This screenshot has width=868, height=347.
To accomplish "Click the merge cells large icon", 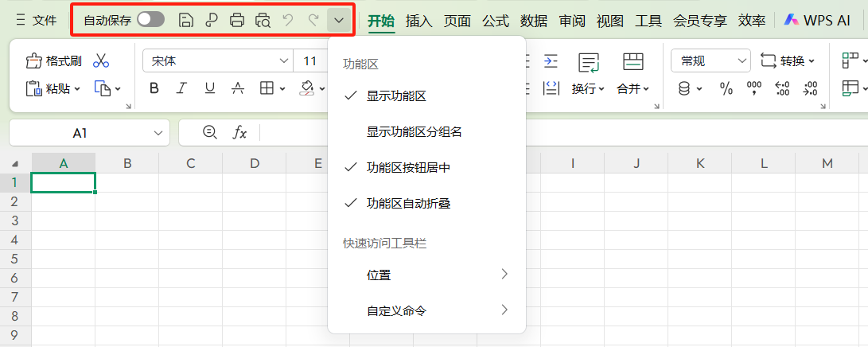I will coord(633,61).
